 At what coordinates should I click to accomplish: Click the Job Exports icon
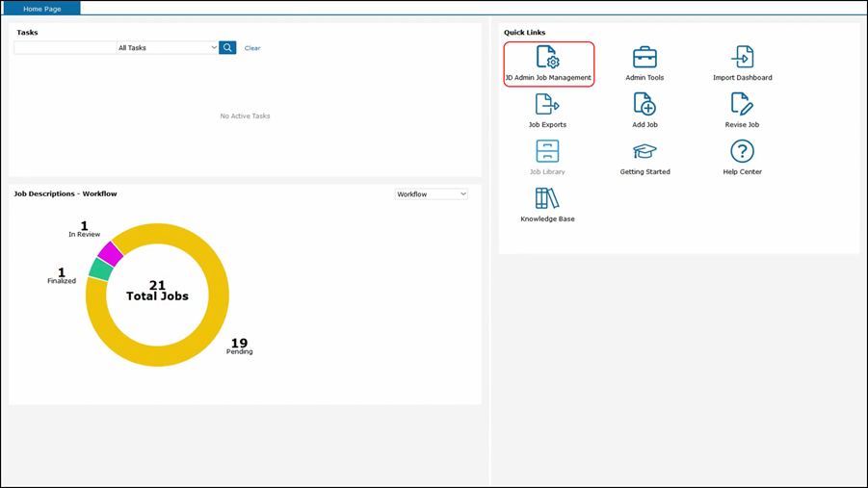click(x=547, y=105)
